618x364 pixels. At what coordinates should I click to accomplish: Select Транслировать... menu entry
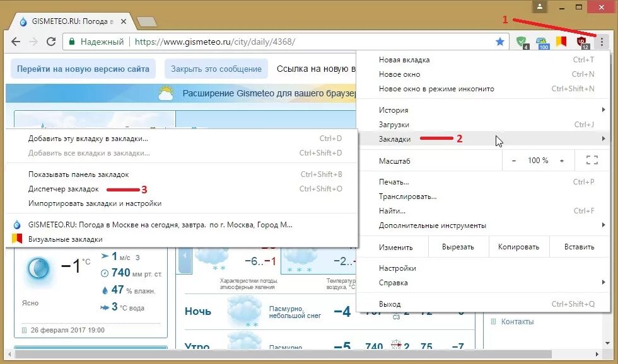[483, 196]
